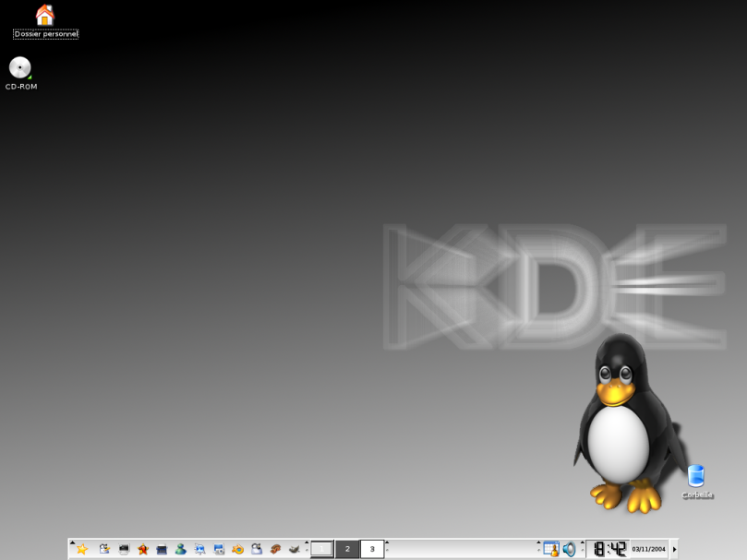Hide the panel with the right arrow button
Image resolution: width=747 pixels, height=560 pixels.
[674, 549]
